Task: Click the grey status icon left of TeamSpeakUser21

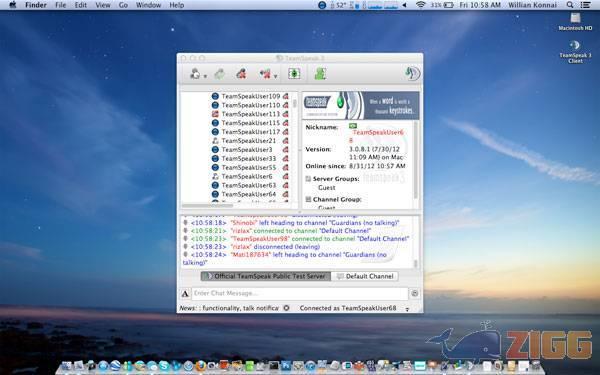Action: pos(215,140)
